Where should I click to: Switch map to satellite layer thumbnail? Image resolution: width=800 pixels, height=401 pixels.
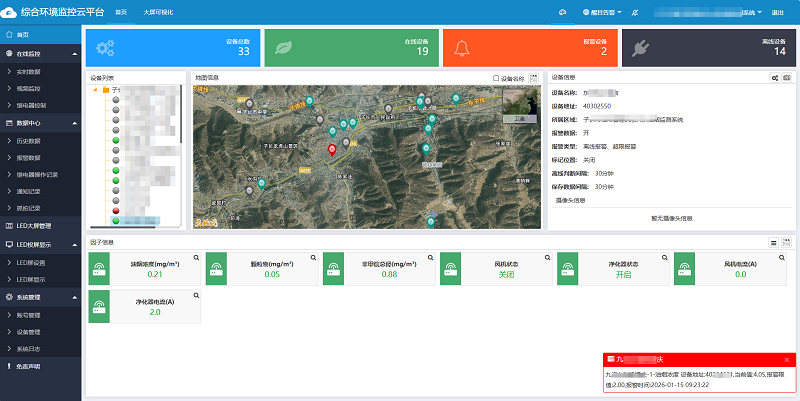pos(518,105)
